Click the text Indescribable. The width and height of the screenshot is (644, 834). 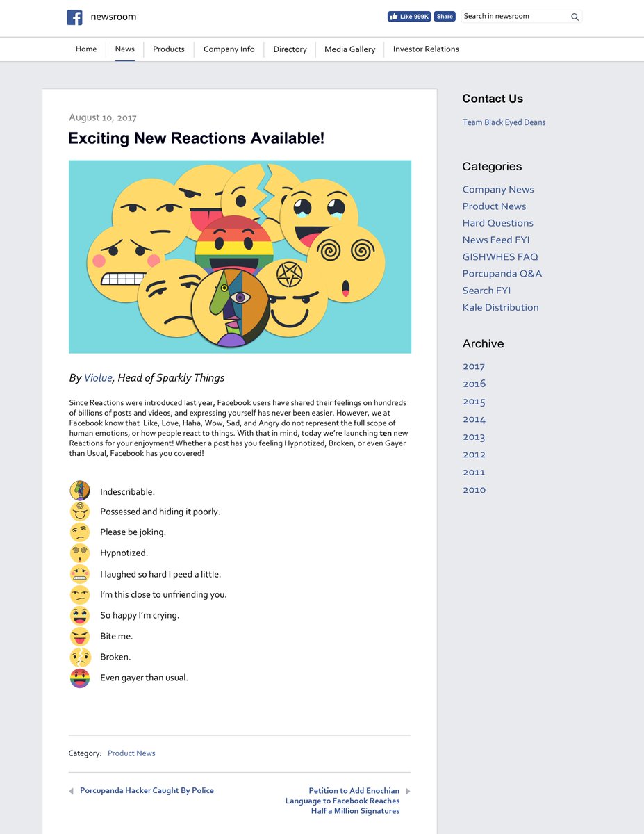coord(127,492)
